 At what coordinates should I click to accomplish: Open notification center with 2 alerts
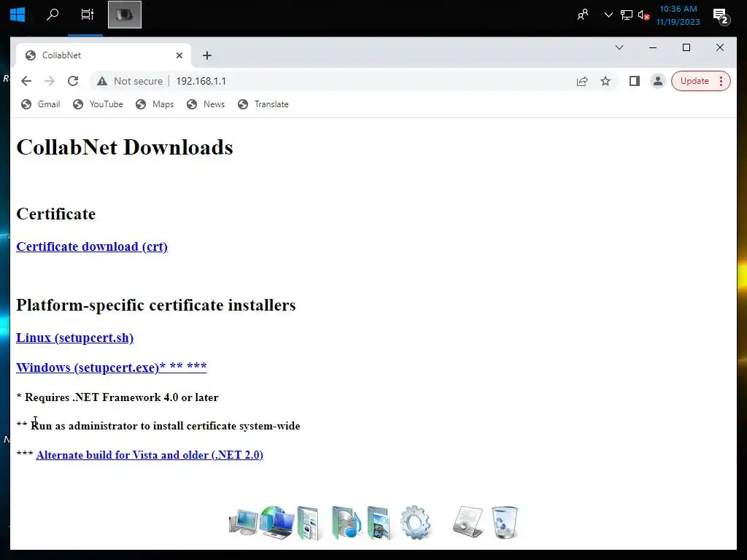[721, 16]
